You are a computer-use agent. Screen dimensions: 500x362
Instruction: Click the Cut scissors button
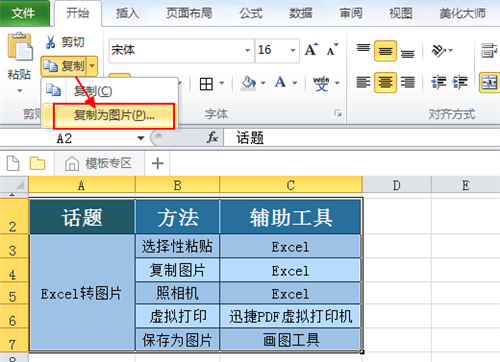(x=65, y=42)
